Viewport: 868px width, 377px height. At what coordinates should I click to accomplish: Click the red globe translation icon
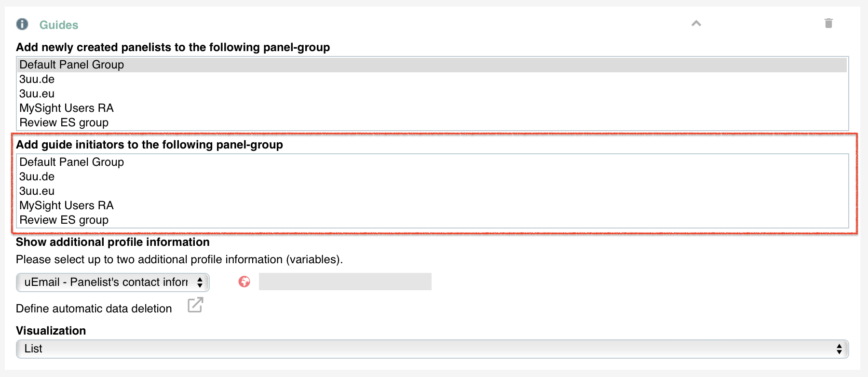[244, 282]
